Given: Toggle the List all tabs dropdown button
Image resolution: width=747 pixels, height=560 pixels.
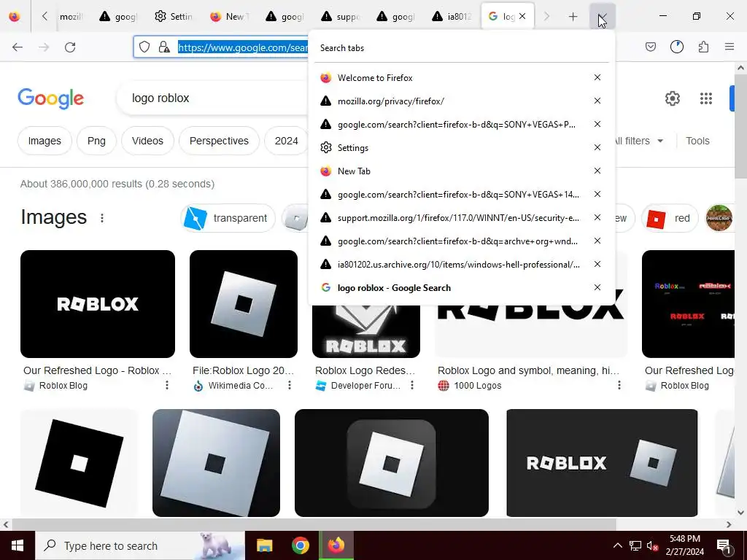Looking at the screenshot, I should (x=602, y=17).
